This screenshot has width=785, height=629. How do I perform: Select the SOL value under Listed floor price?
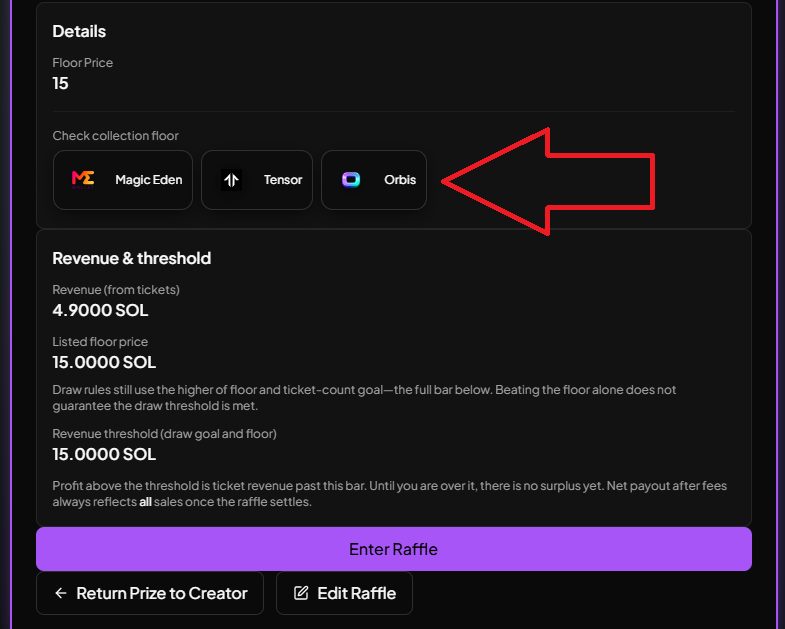[x=104, y=362]
